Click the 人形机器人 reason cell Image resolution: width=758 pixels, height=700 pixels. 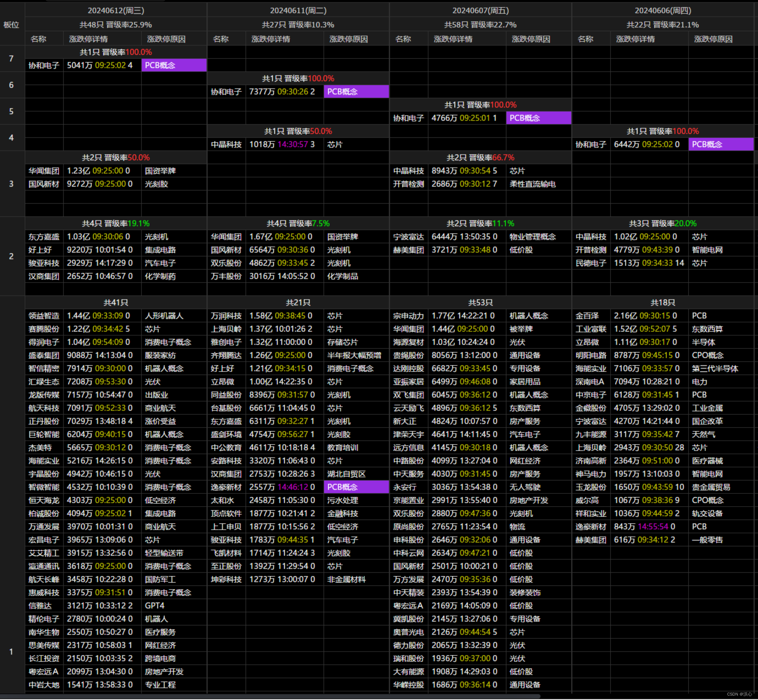174,316
